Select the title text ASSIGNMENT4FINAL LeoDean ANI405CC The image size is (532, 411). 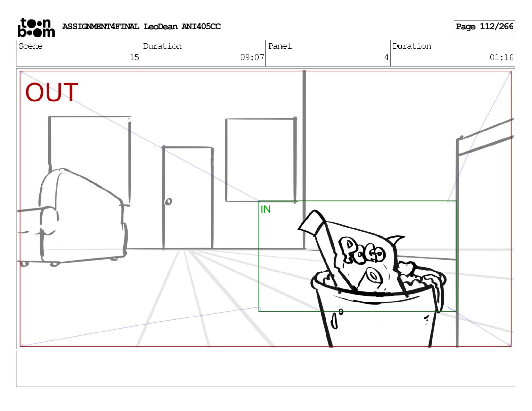point(141,27)
